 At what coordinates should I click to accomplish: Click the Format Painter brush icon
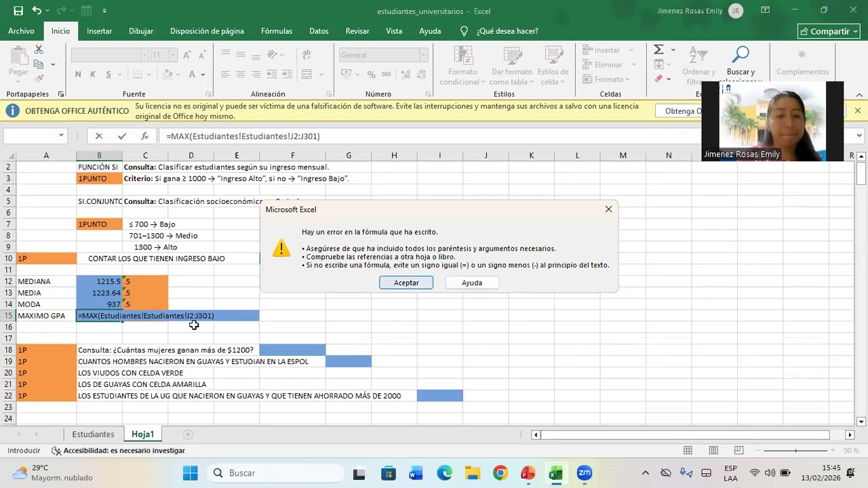point(39,79)
